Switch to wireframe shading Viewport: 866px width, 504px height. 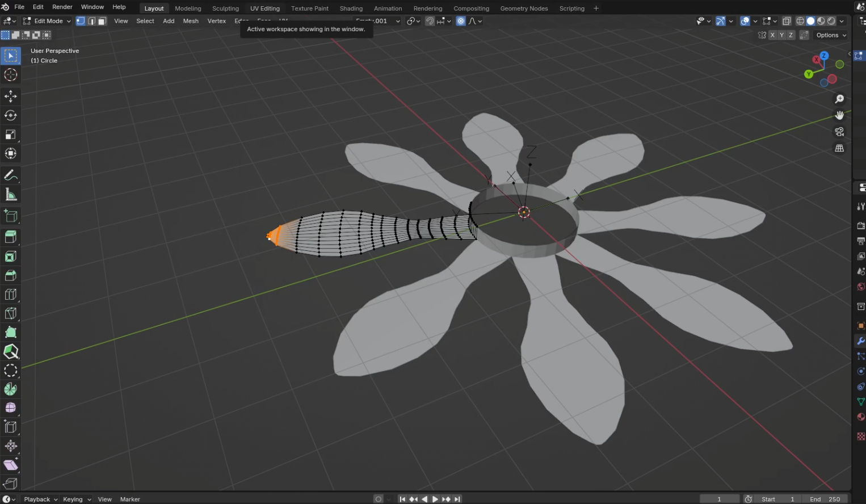coord(800,21)
